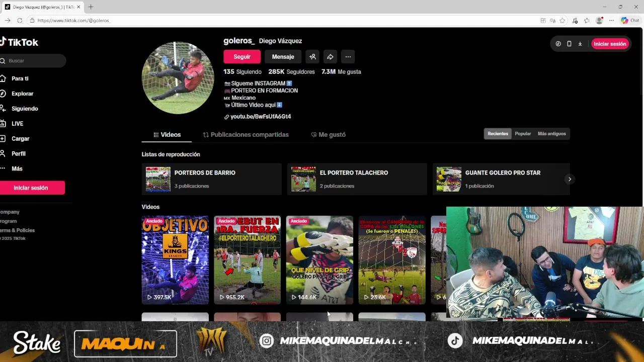
Task: Open the browser extensions icon
Action: pyautogui.click(x=575, y=21)
